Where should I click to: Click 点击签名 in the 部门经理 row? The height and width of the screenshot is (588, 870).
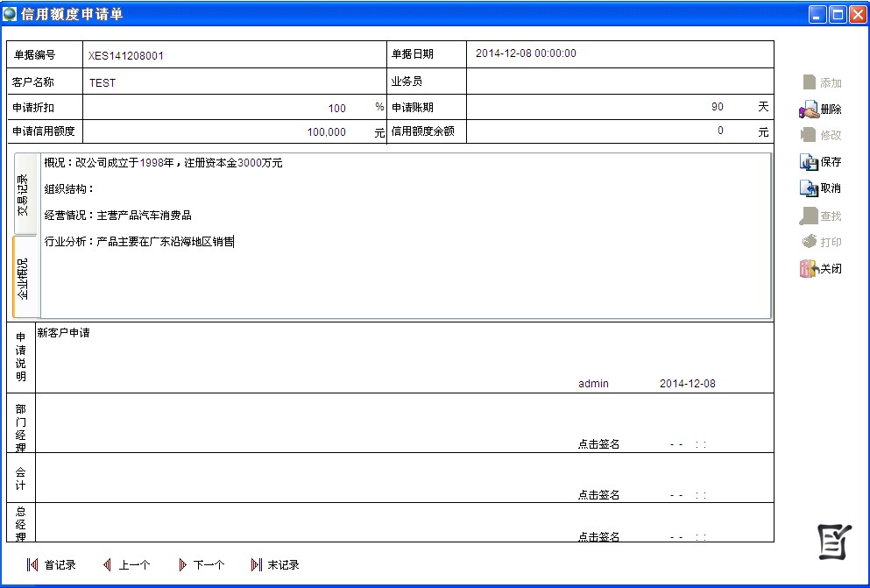[598, 444]
